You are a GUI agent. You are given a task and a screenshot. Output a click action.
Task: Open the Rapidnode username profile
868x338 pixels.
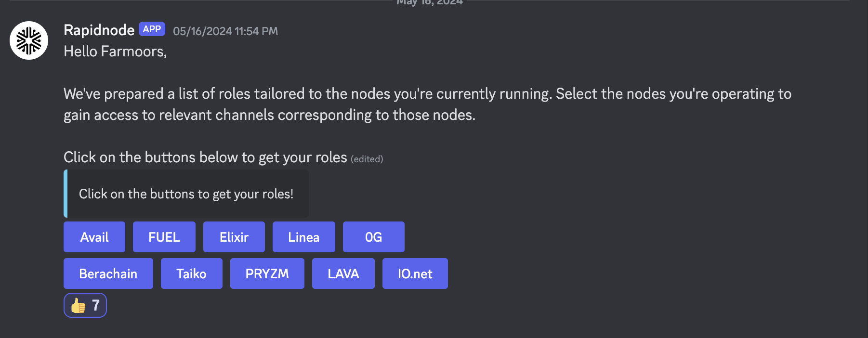(x=99, y=30)
